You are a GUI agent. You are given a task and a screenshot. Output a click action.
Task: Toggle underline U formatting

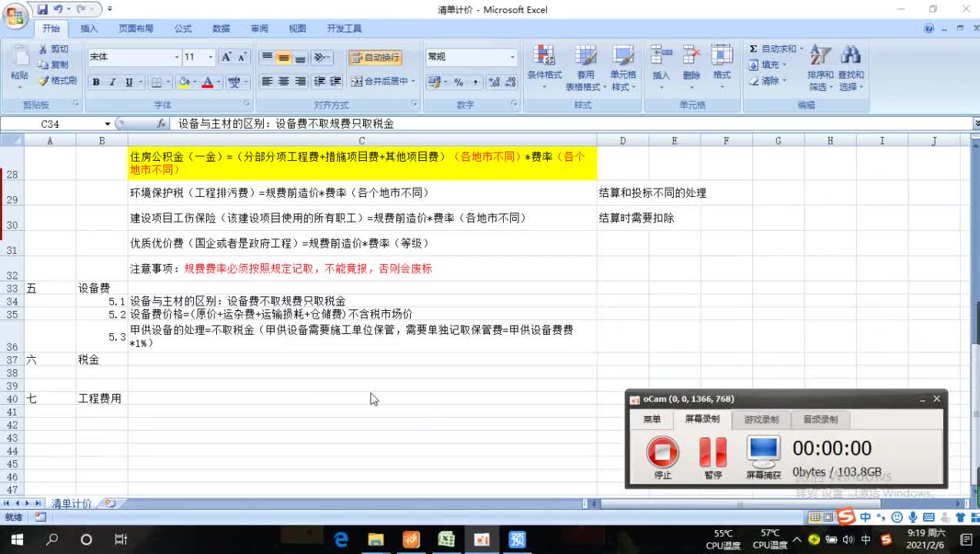click(128, 82)
